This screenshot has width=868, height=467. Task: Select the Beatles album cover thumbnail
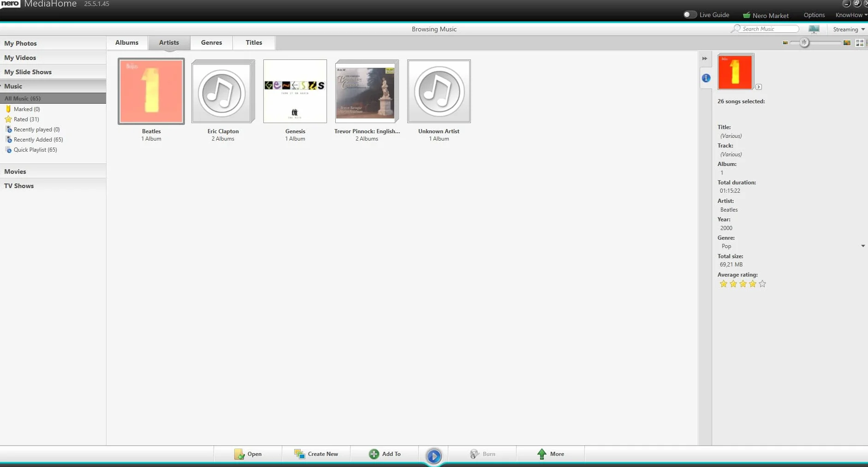151,91
